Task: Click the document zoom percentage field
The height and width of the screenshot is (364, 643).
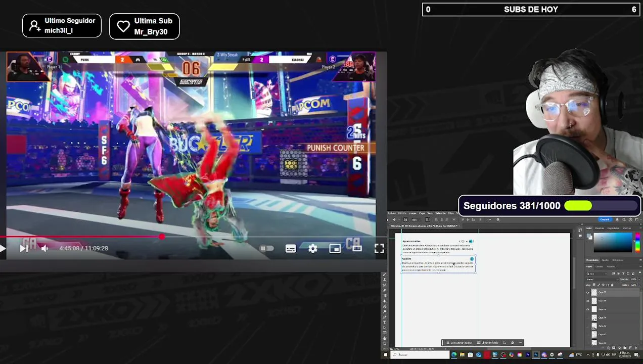Action: coord(394,349)
